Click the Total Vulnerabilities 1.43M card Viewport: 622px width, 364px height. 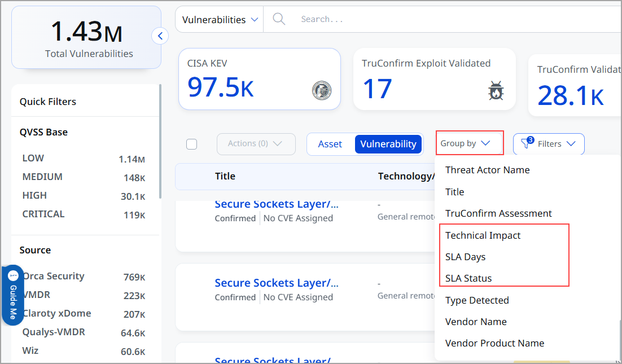tap(86, 37)
